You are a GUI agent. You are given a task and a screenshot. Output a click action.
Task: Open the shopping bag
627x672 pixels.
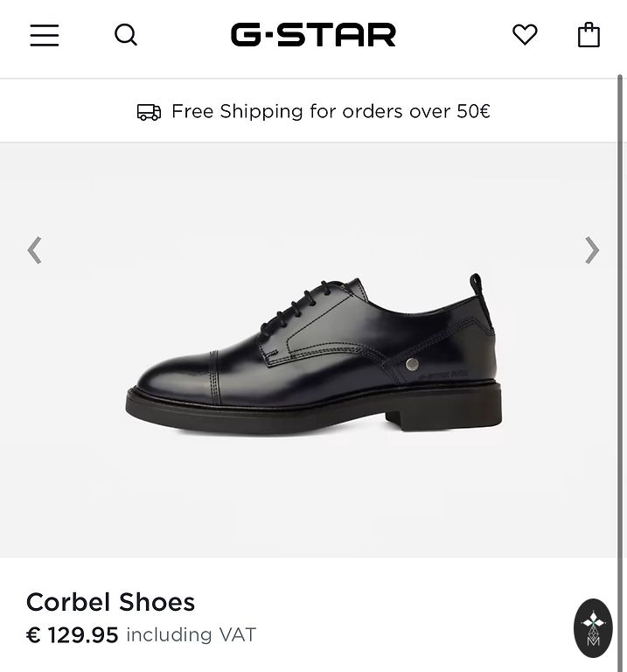pyautogui.click(x=589, y=35)
